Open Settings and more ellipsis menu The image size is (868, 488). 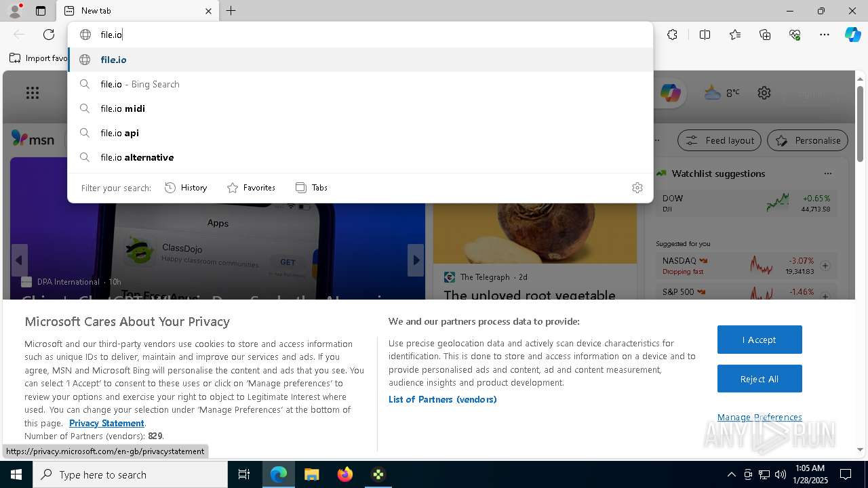[825, 35]
